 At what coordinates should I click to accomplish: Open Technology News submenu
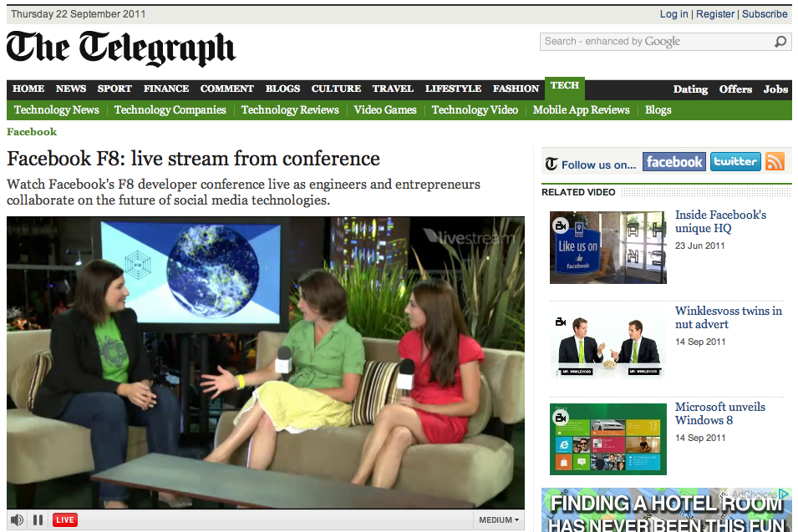coord(57,110)
